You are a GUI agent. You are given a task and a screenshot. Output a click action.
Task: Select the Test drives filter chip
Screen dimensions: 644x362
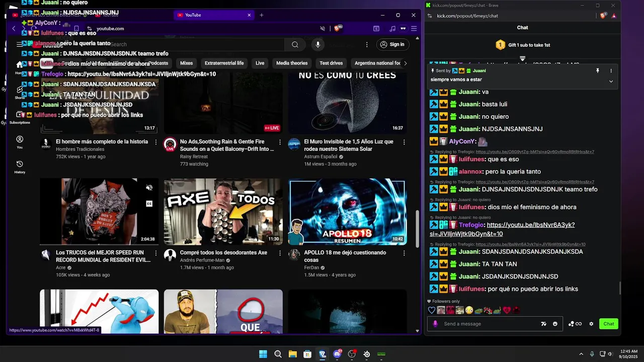point(331,63)
